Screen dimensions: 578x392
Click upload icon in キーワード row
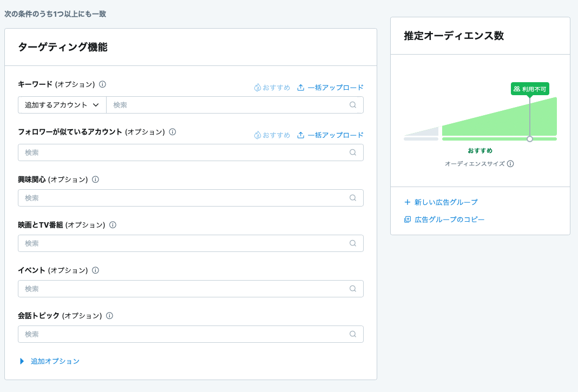[301, 87]
